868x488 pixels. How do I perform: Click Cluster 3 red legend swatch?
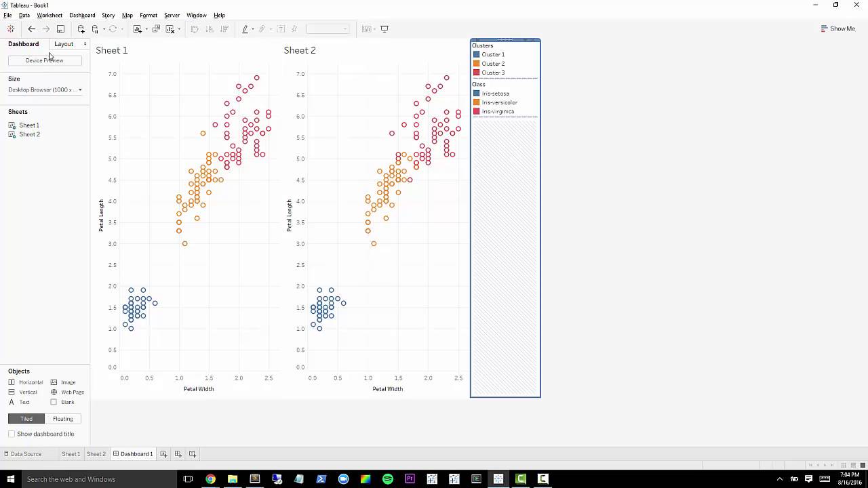476,73
